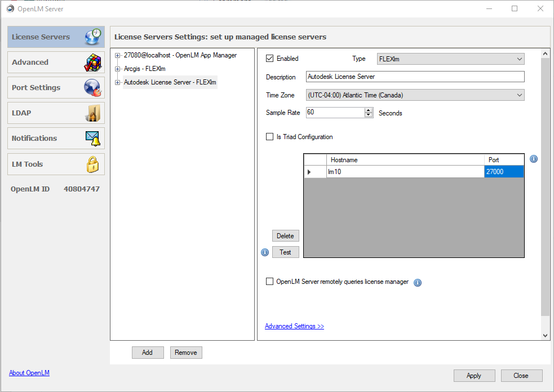Open the Notifications tab
This screenshot has width=554, height=392.
point(34,138)
